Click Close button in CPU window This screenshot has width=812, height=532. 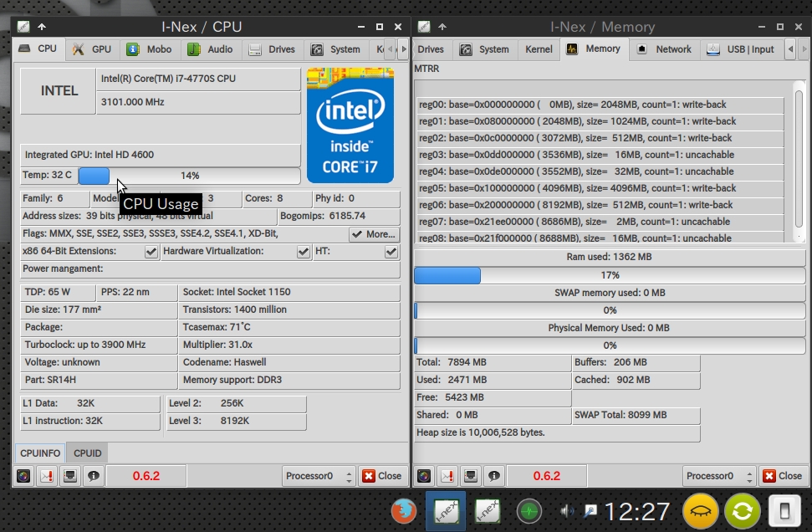coord(382,476)
